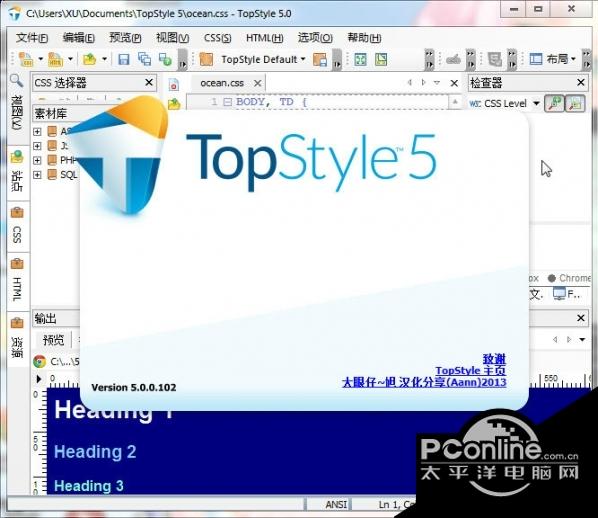Image resolution: width=598 pixels, height=518 pixels.
Task: Expand the PHP node in 素材库
Action: 37,160
